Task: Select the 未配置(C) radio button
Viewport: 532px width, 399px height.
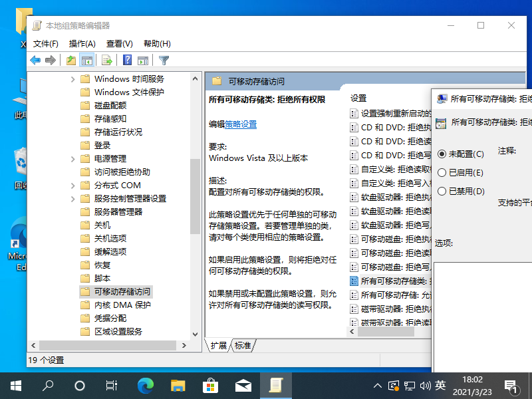Action: coord(442,154)
